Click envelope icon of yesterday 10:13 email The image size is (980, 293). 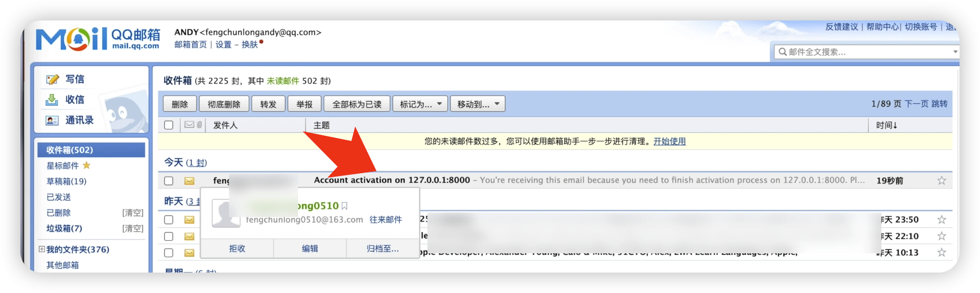pos(189,253)
